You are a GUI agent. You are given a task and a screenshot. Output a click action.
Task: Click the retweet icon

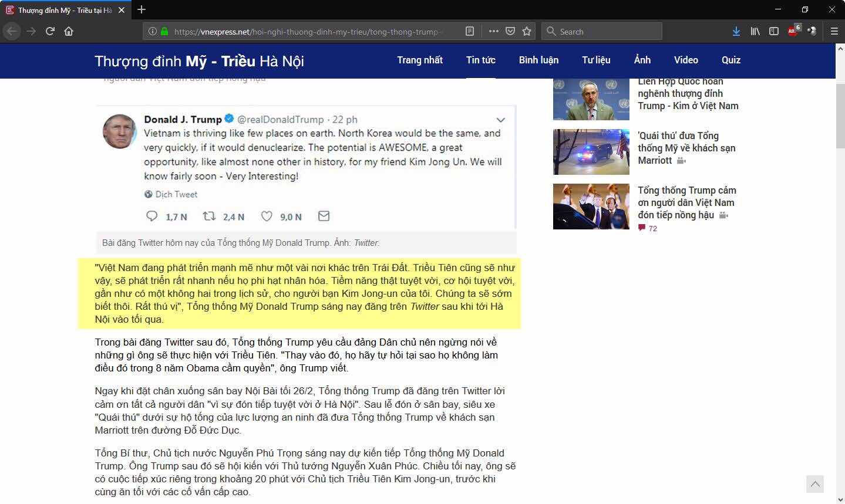(x=209, y=217)
